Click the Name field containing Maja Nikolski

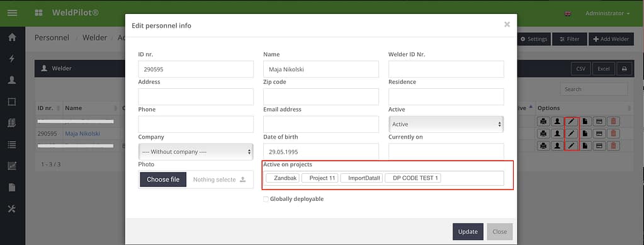coord(321,69)
